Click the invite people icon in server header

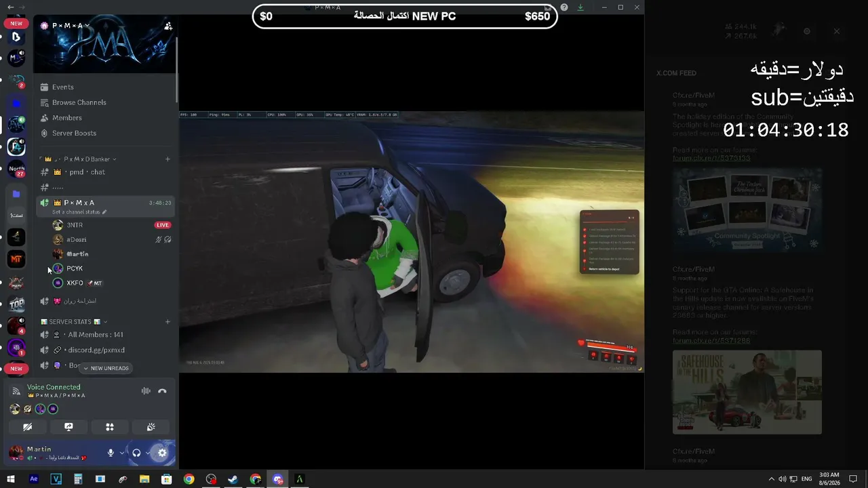coord(167,26)
